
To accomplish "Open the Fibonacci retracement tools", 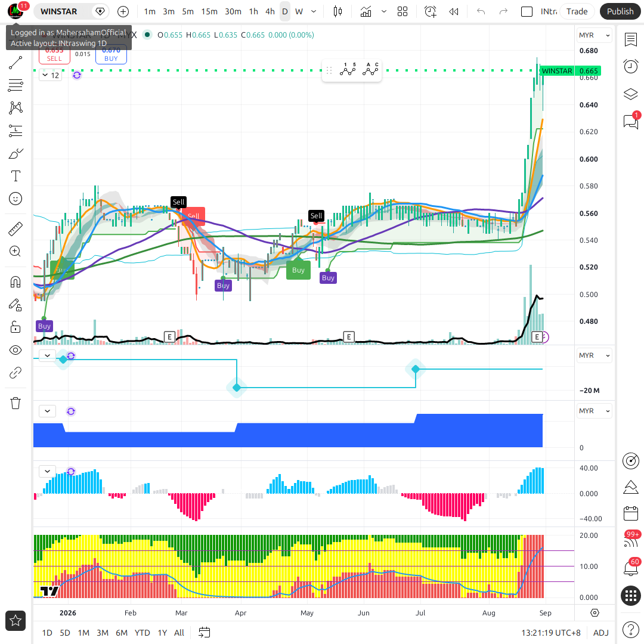I will [x=16, y=85].
